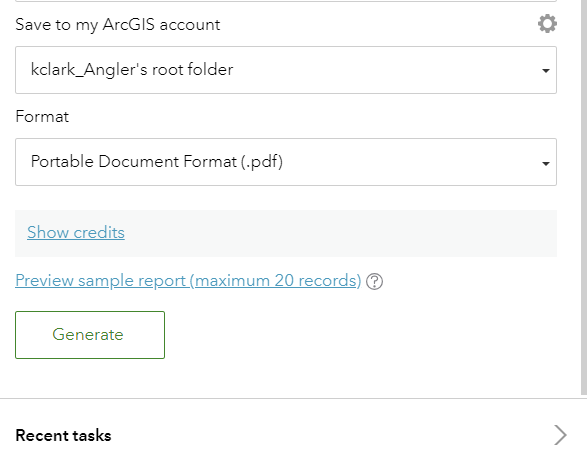Viewport: 587px width, 460px height.
Task: Open Preview sample report (maximum 20 records) link
Action: (188, 280)
